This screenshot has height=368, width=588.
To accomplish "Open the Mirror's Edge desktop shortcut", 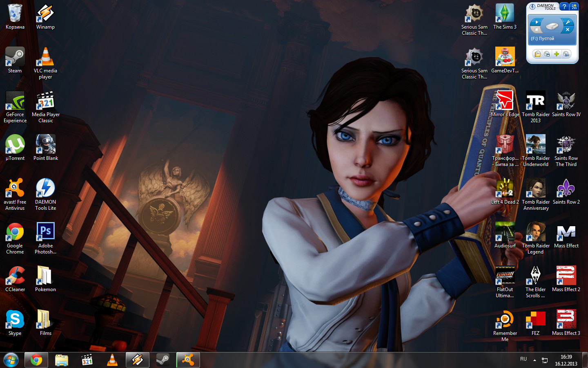I will tap(505, 104).
